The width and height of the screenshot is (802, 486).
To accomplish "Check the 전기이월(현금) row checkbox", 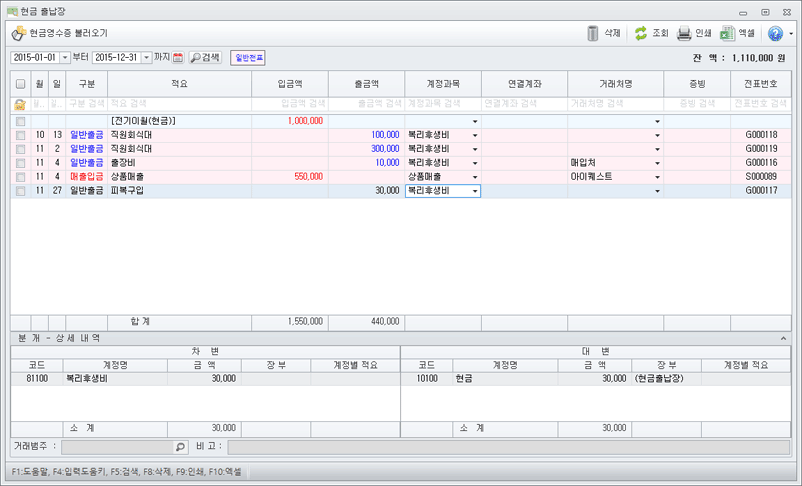I will click(20, 122).
